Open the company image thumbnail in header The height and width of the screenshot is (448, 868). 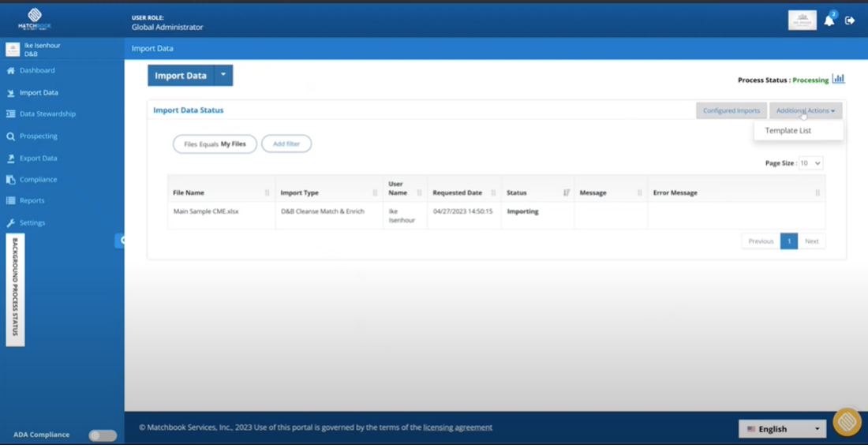tap(803, 21)
